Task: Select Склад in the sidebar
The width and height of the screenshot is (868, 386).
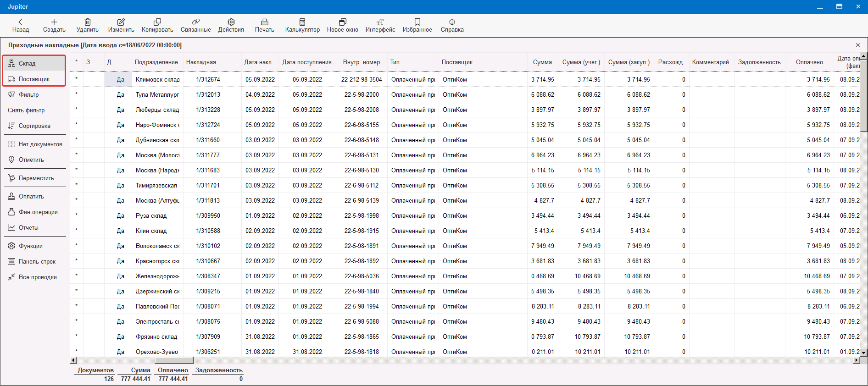Action: (x=34, y=63)
